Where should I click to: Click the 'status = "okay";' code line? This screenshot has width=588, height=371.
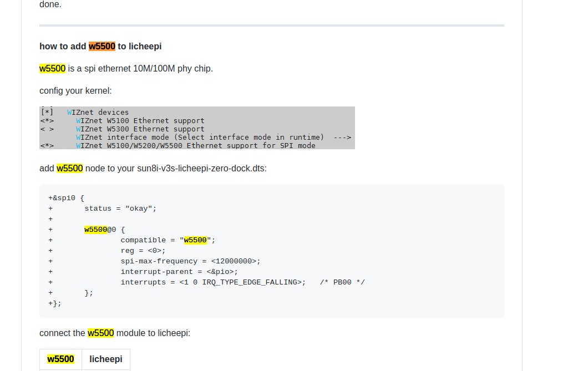pos(120,209)
